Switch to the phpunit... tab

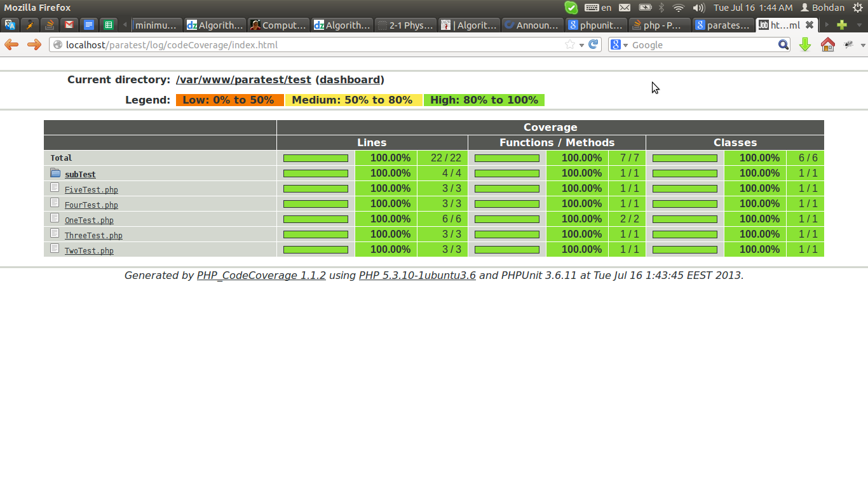pyautogui.click(x=596, y=25)
